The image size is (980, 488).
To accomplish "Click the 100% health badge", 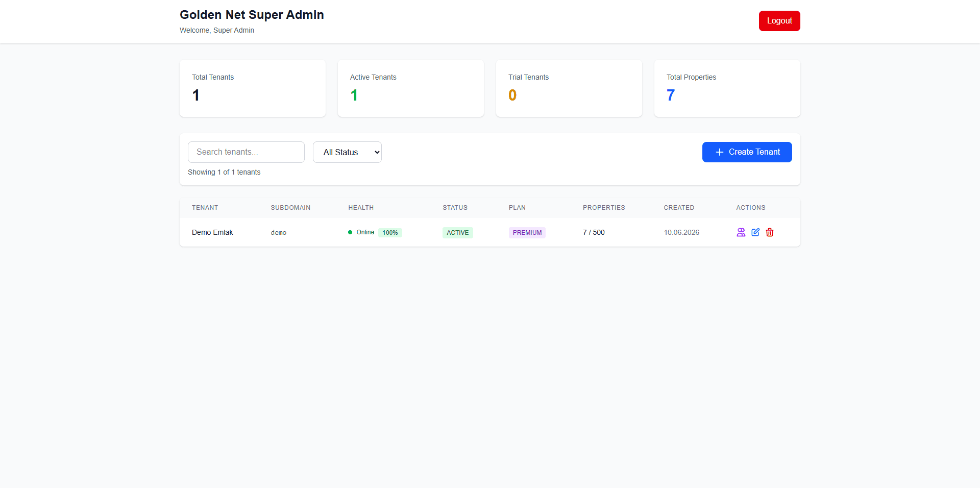I will click(x=390, y=233).
